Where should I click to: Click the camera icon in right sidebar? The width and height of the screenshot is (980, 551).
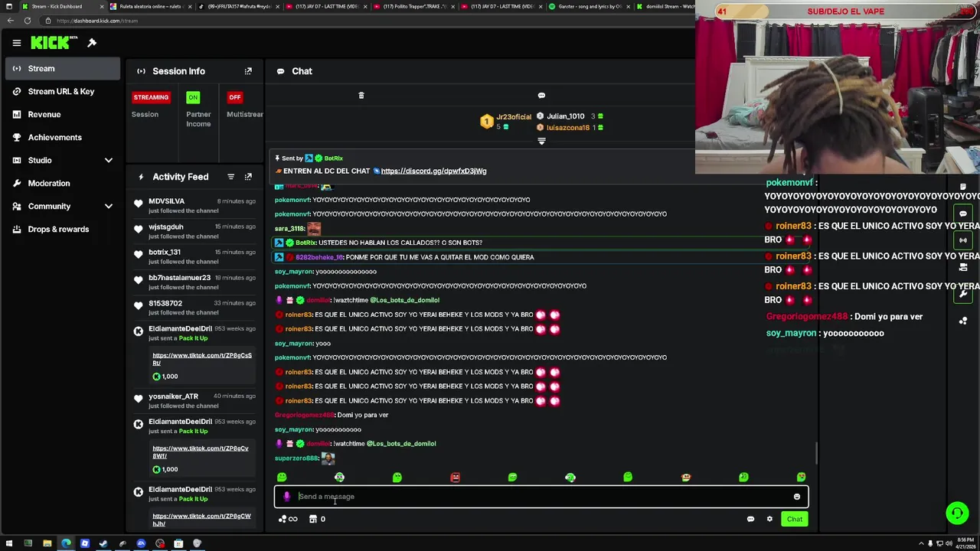pyautogui.click(x=963, y=267)
